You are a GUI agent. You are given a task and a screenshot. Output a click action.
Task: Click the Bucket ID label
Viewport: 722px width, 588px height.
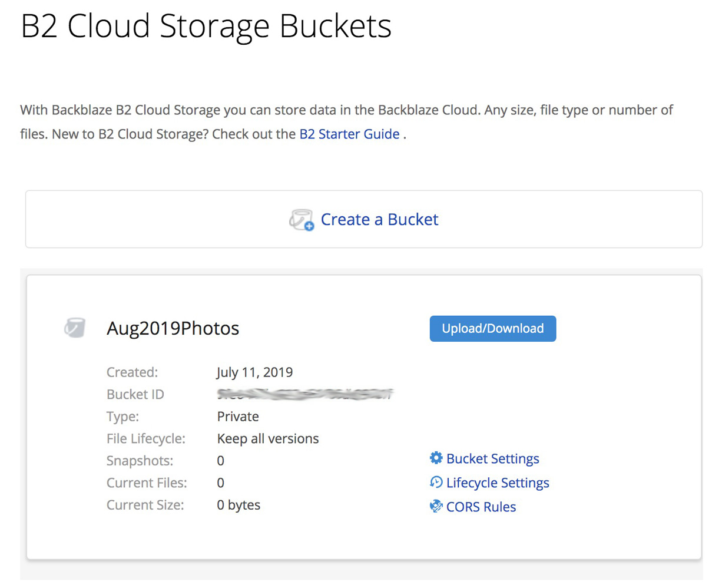click(135, 394)
